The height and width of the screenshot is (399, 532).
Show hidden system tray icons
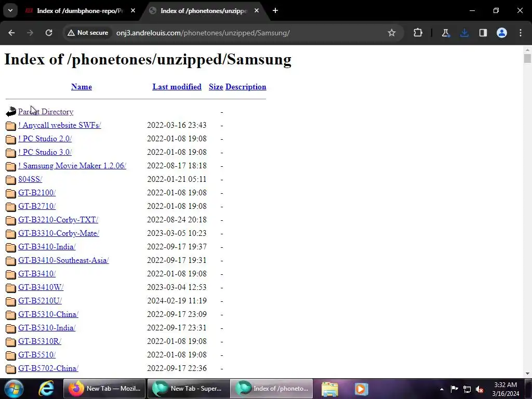tap(442, 389)
